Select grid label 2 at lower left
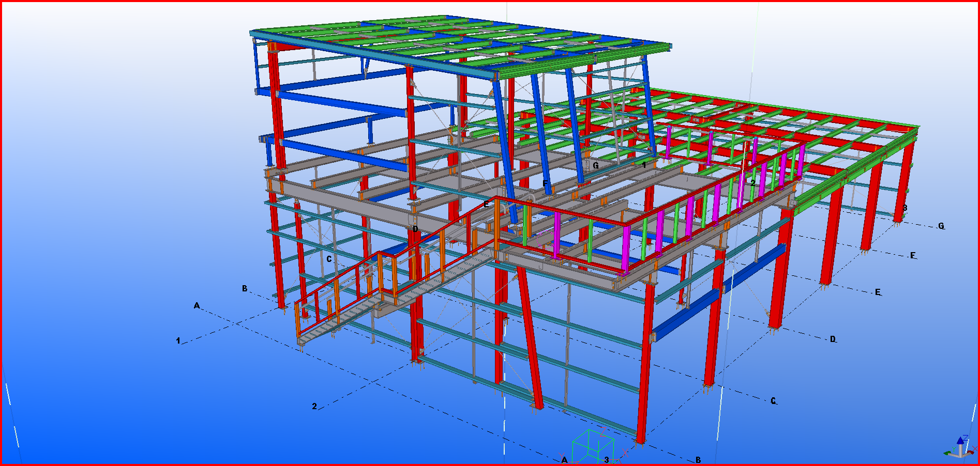This screenshot has width=980, height=466. pos(314,407)
